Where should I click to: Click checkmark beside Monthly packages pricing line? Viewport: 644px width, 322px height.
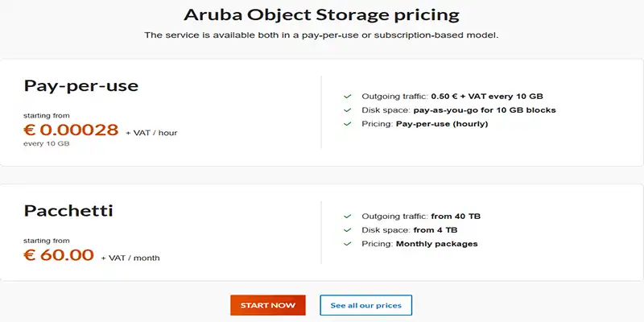point(347,244)
